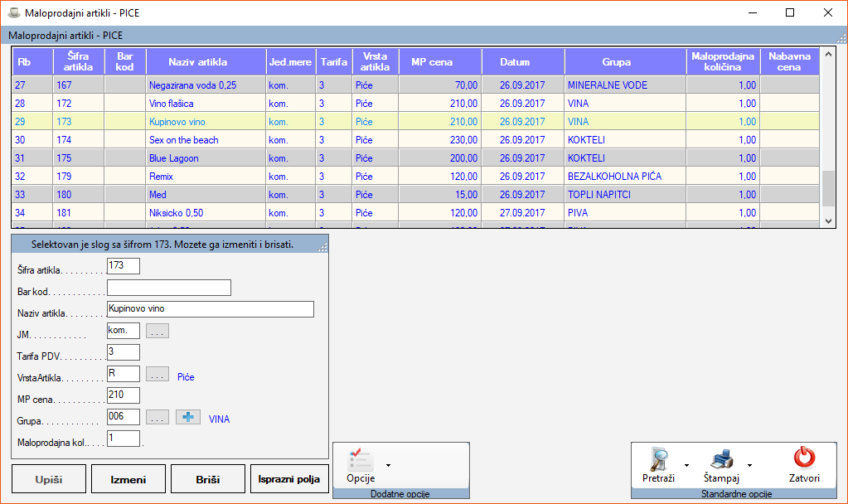Click the app icon in title bar
The image size is (848, 504).
click(x=13, y=12)
